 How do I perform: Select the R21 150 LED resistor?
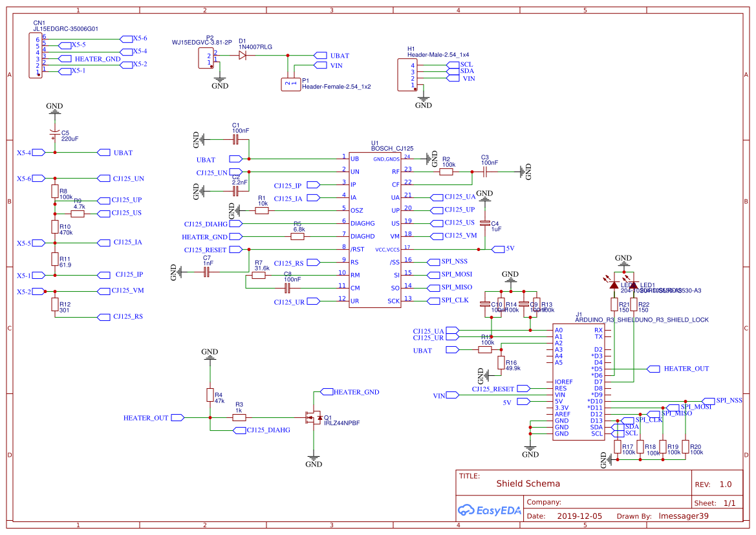point(614,305)
